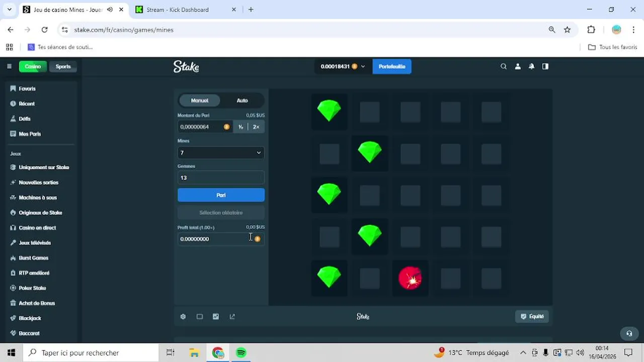Open the Chrome extensions puzzle icon
This screenshot has height=362, width=644.
click(591, 30)
